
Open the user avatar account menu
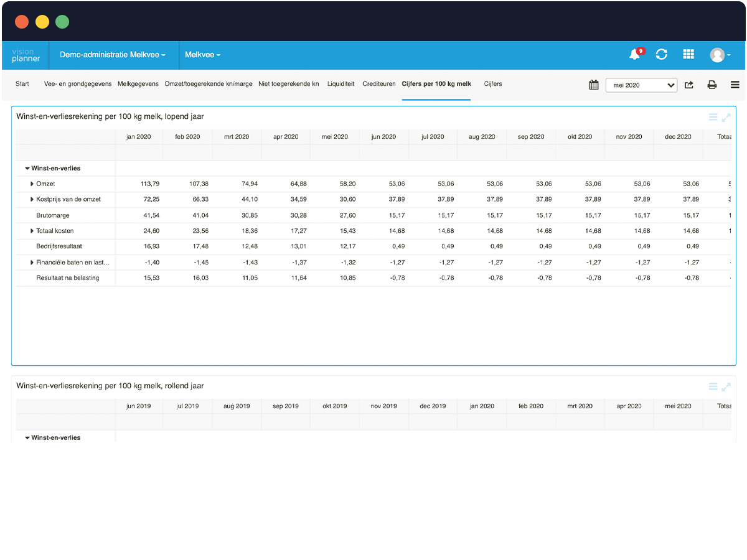pyautogui.click(x=720, y=55)
